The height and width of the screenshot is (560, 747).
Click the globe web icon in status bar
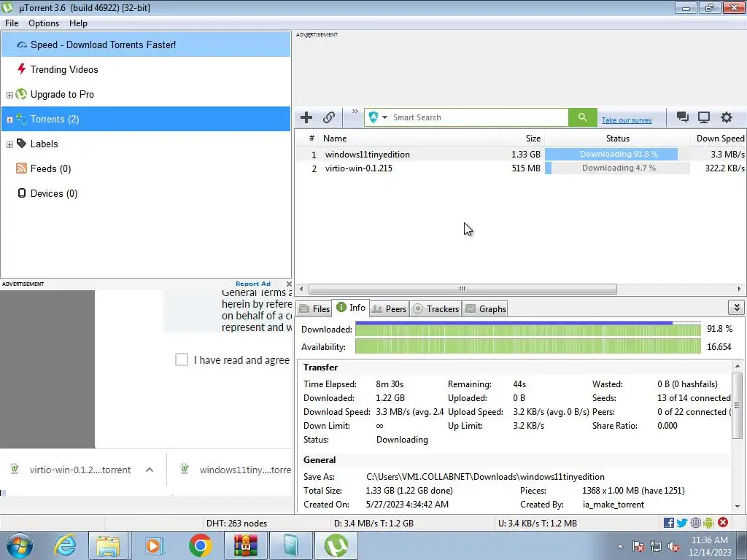[x=695, y=524]
